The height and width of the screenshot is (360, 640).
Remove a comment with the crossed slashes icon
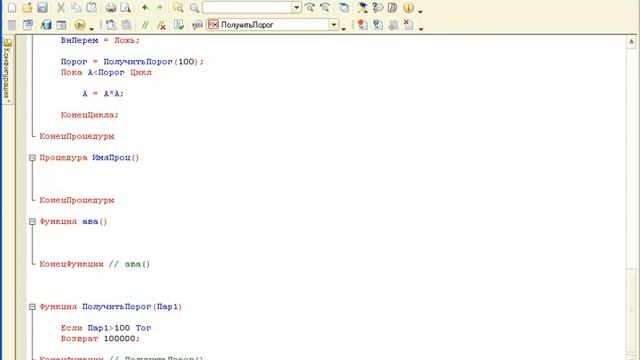click(162, 25)
